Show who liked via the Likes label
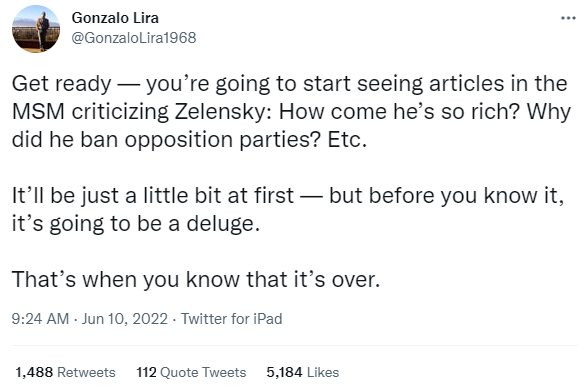The image size is (584, 390). click(x=323, y=372)
